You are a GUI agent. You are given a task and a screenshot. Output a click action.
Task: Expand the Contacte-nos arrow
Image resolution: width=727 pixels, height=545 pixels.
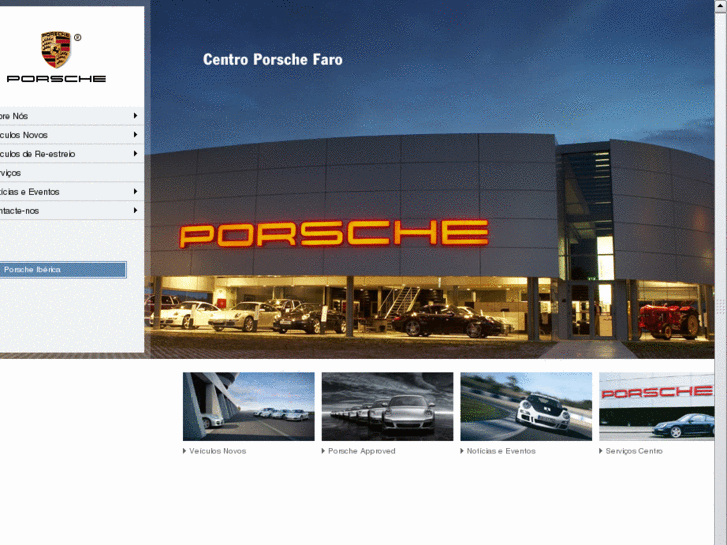pyautogui.click(x=135, y=211)
